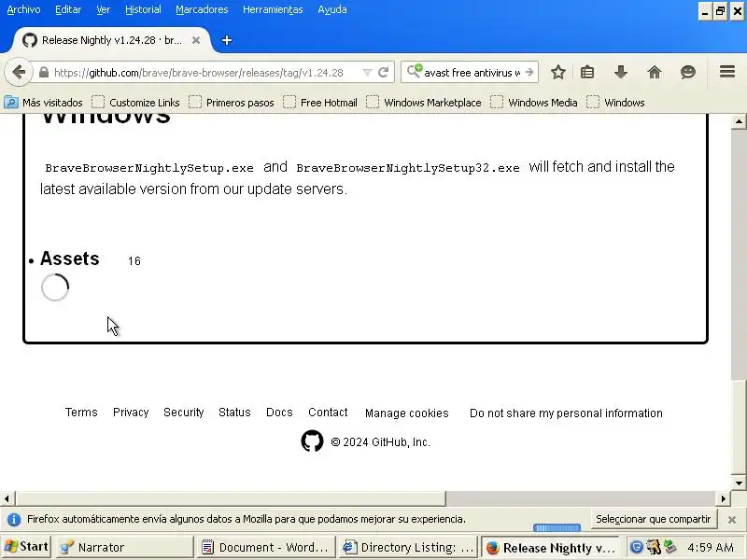The image size is (747, 560).
Task: Switch to Directory Listing taskbar button
Action: (x=408, y=548)
